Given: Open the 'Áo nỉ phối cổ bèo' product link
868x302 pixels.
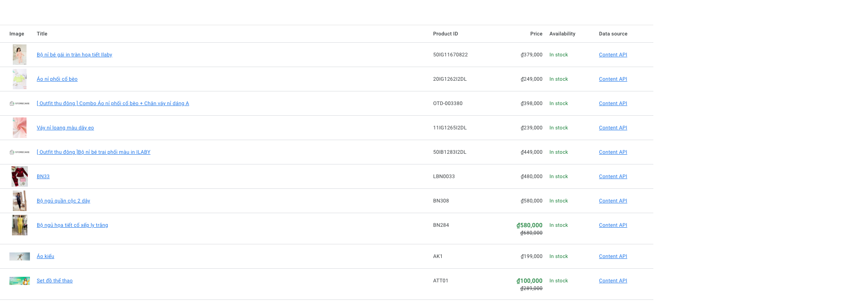Looking at the screenshot, I should (57, 79).
